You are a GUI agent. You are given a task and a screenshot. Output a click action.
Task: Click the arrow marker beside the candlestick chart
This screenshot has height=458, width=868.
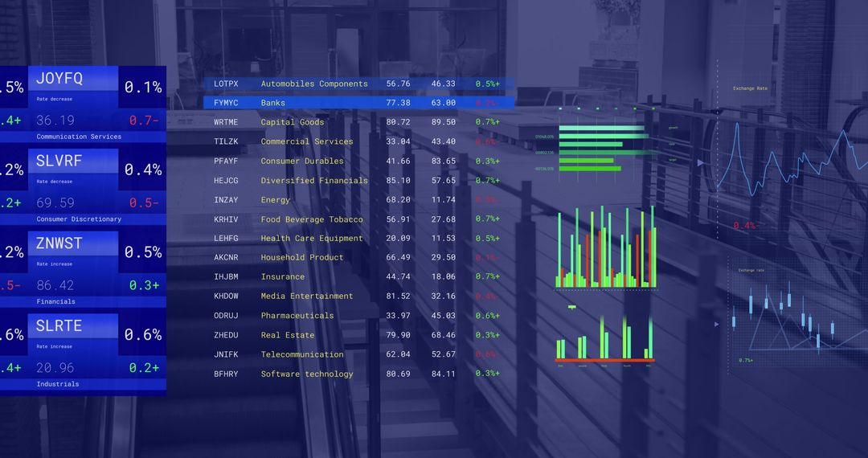click(x=718, y=324)
